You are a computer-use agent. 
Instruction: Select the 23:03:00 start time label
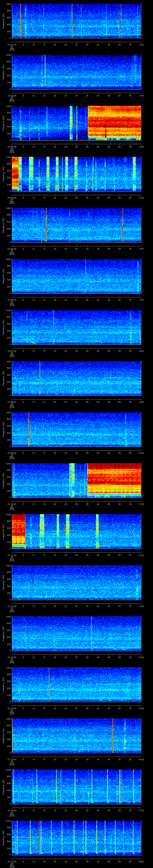tap(12, 147)
